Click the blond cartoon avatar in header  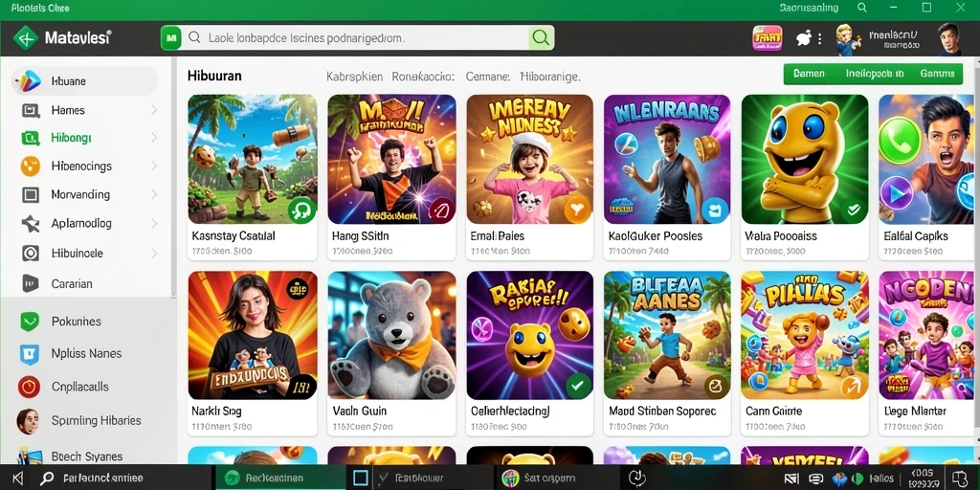pyautogui.click(x=848, y=38)
